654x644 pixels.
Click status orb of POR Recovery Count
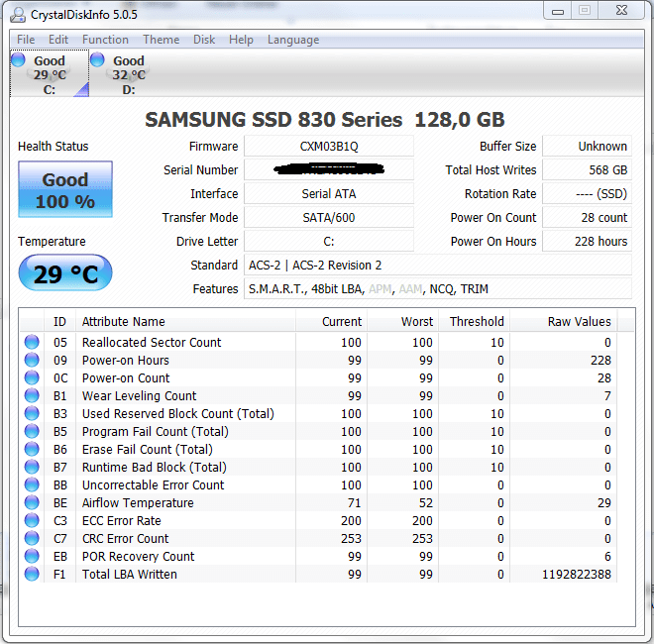coord(32,556)
